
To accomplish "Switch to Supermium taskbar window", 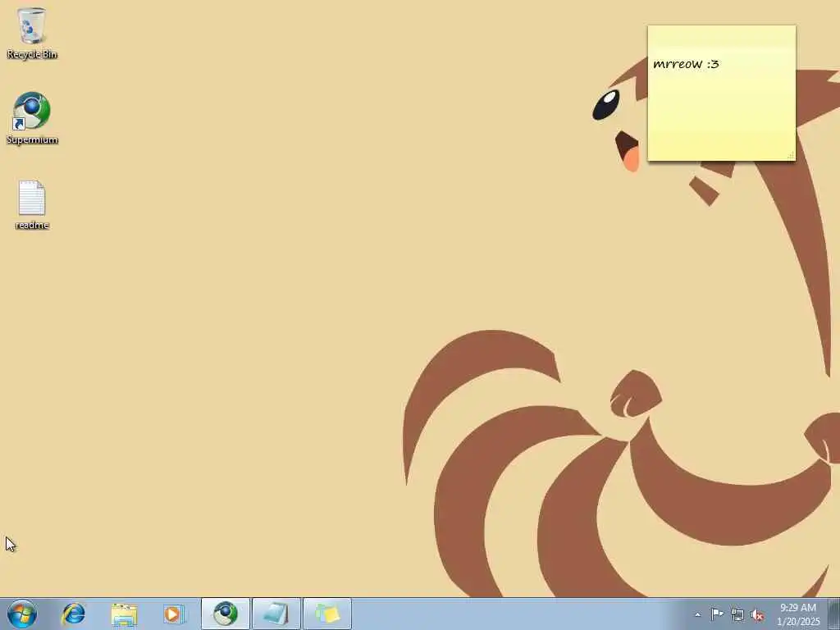I will (226, 614).
